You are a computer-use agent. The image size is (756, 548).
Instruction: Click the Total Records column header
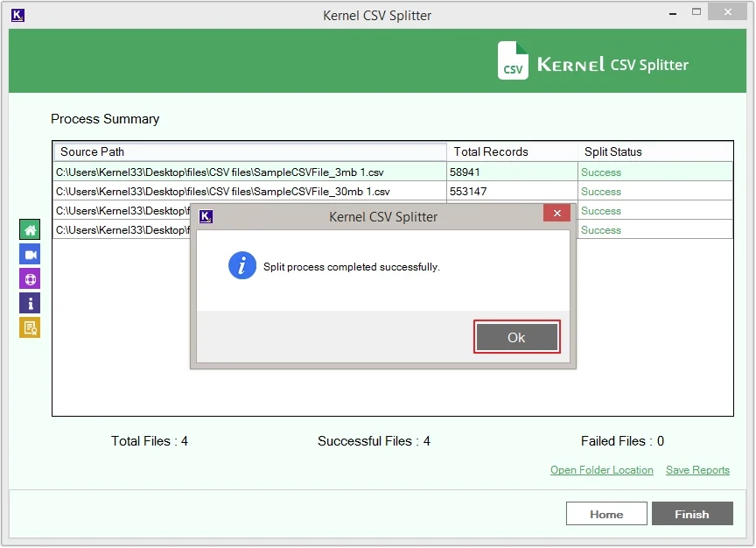(511, 151)
